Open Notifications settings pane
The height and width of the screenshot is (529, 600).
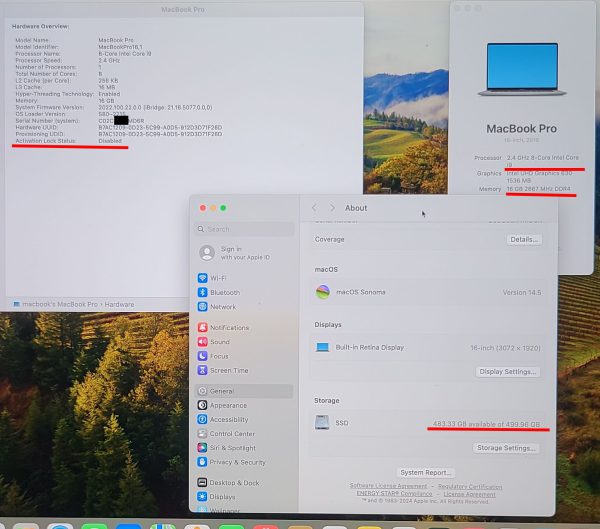pos(229,327)
